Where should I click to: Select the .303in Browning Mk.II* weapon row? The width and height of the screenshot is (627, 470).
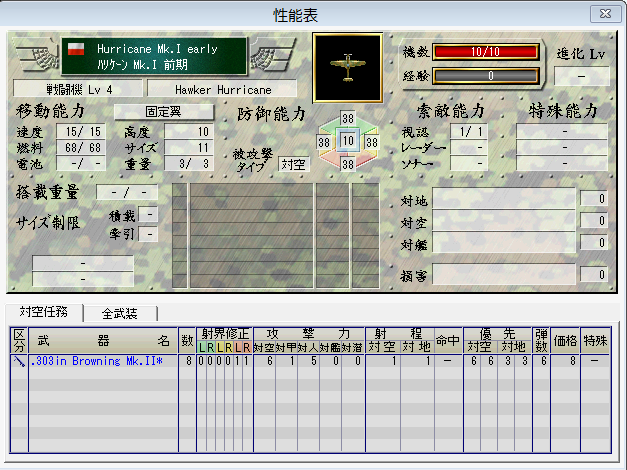(x=310, y=361)
